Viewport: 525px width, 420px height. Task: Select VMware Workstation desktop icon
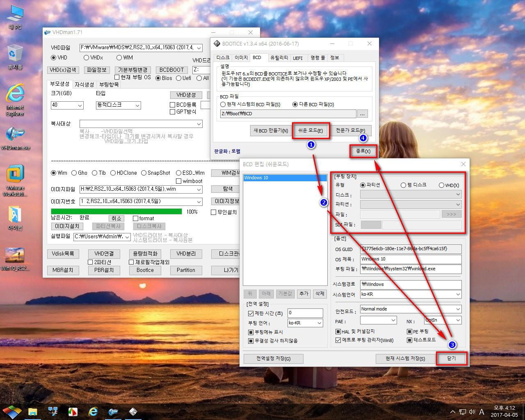[x=15, y=180]
